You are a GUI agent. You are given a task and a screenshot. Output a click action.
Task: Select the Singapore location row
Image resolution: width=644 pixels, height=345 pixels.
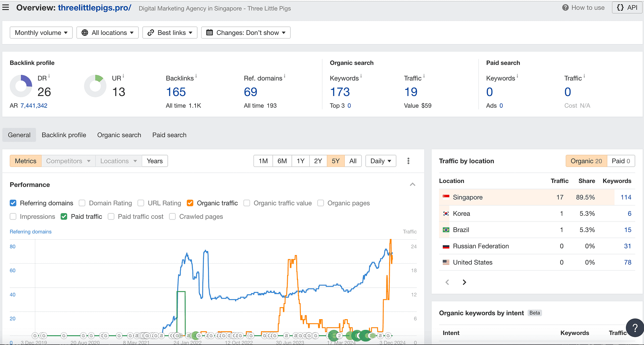click(468, 197)
